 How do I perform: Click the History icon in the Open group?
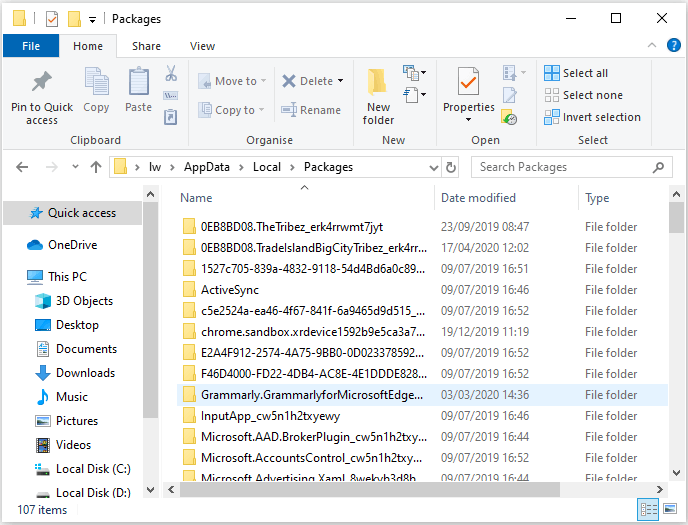pos(509,117)
